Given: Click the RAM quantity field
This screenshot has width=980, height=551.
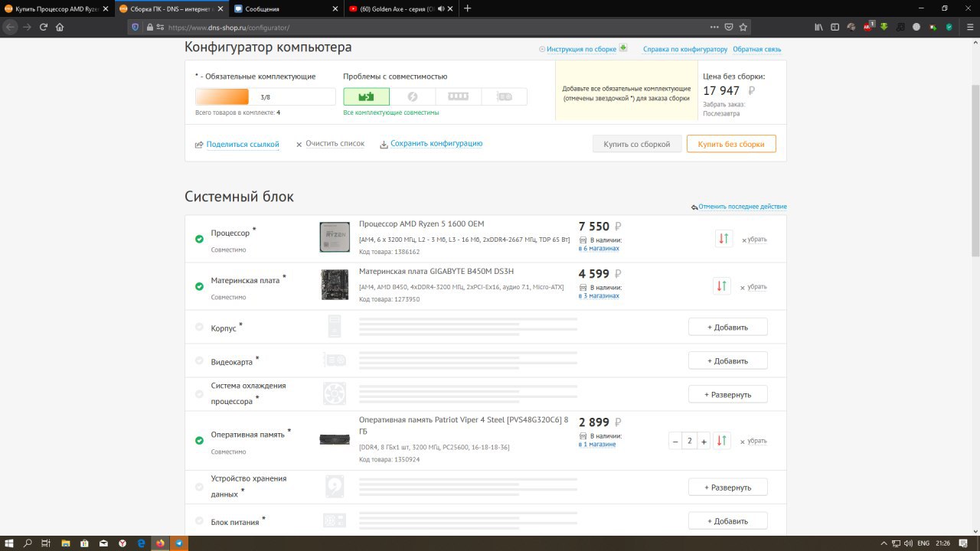Looking at the screenshot, I should (690, 442).
